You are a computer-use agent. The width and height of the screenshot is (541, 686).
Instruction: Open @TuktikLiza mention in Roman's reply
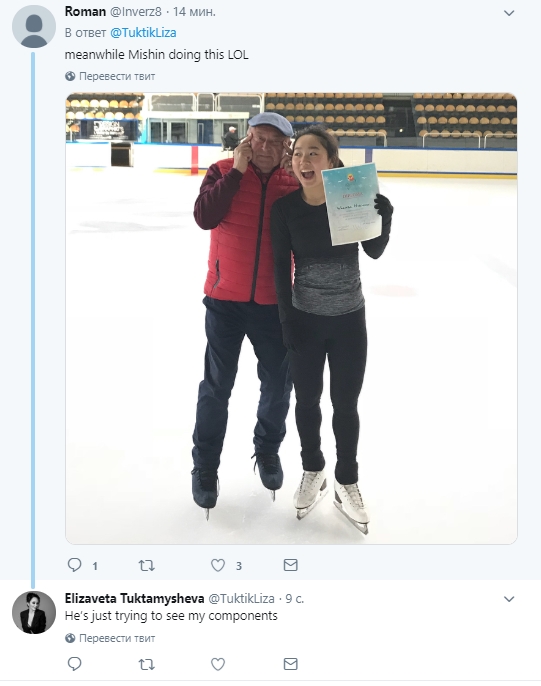(x=143, y=33)
